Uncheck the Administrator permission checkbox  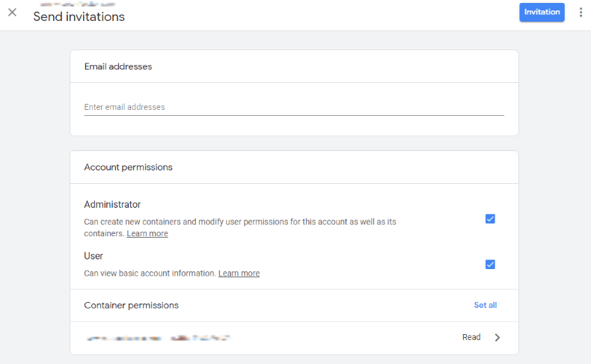490,219
